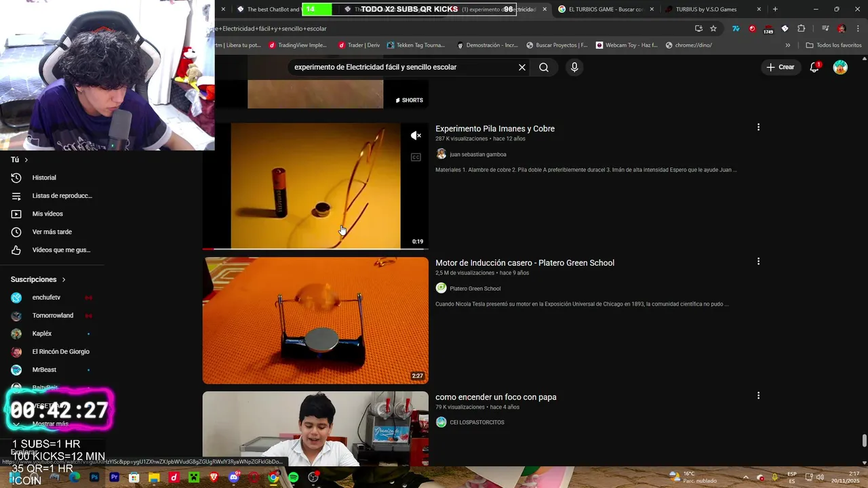Image resolution: width=868 pixels, height=488 pixels.
Task: Seek on the Pila Imanes preview progress bar
Action: point(315,249)
